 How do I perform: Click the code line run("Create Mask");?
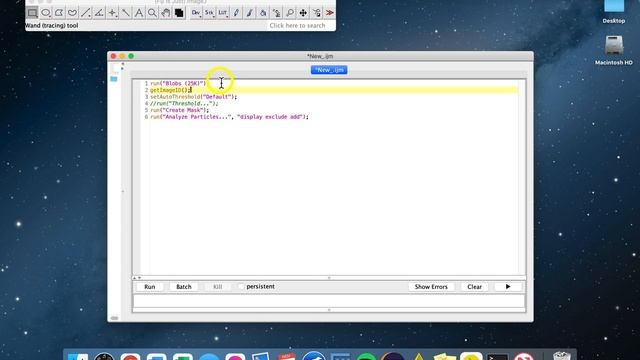[180, 110]
